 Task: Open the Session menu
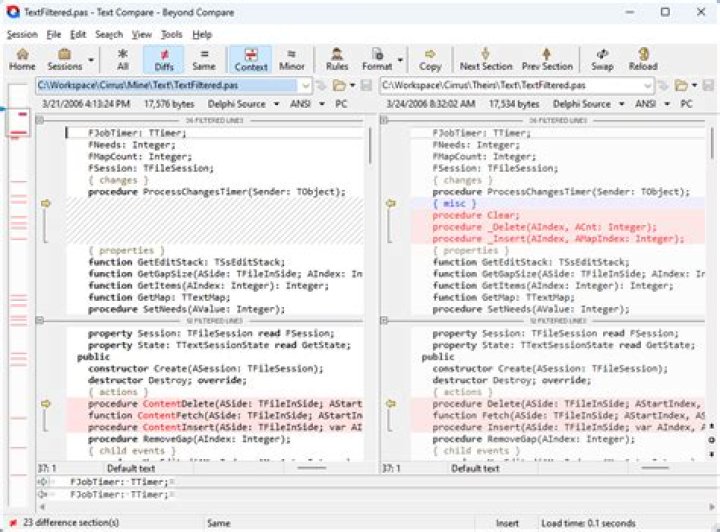22,35
